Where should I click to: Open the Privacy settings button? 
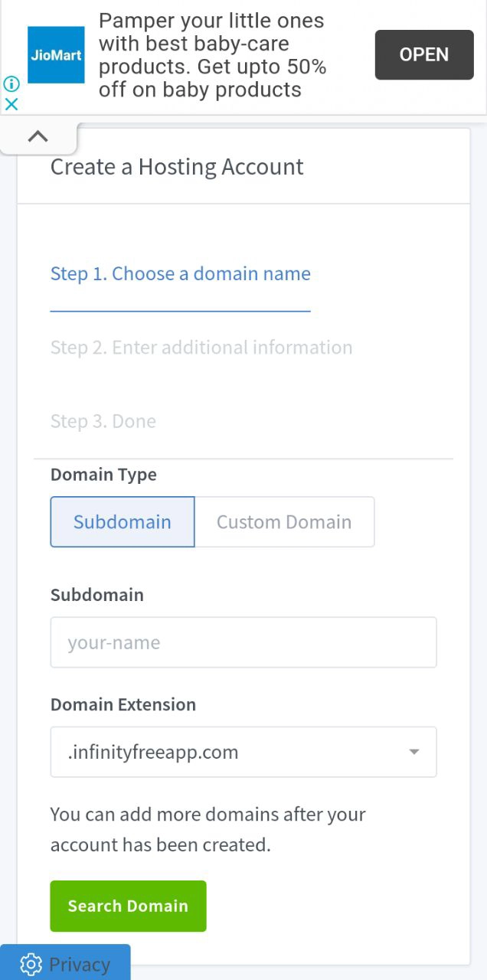pyautogui.click(x=79, y=964)
